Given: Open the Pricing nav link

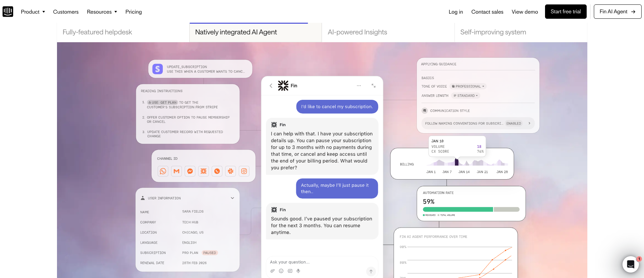Looking at the screenshot, I should 133,12.
